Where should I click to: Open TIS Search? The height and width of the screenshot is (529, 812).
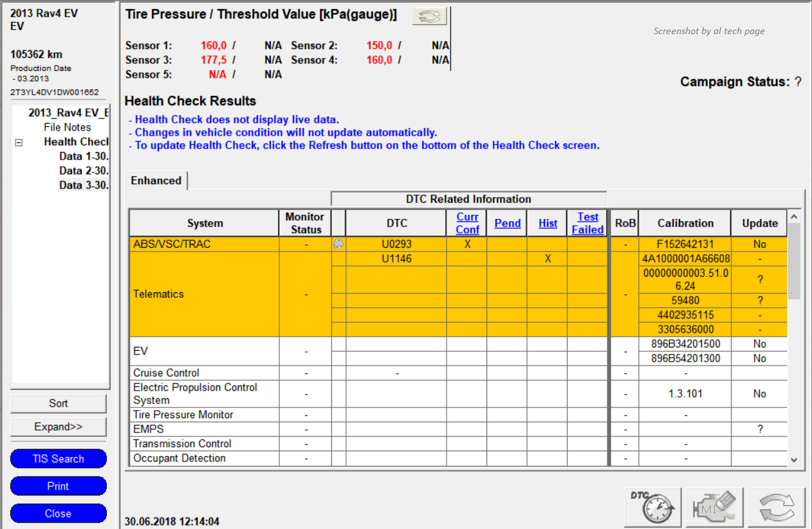point(59,459)
